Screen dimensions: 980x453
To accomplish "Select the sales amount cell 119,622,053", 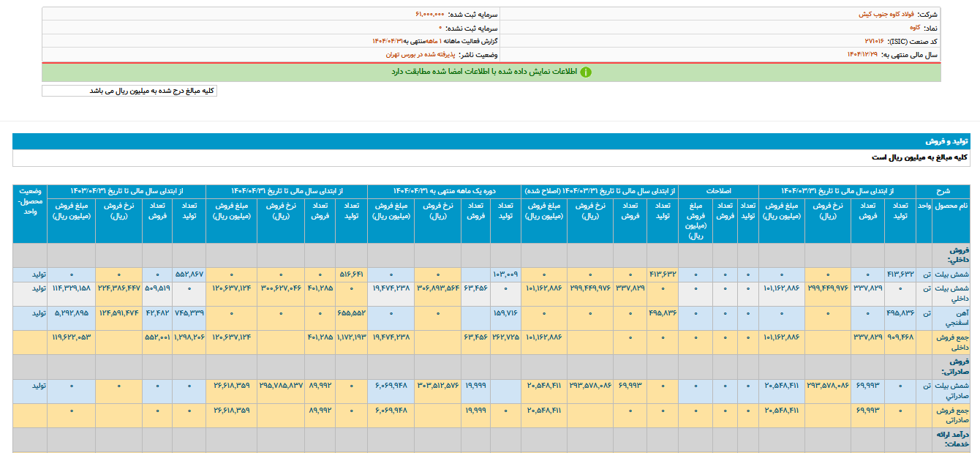I will coord(71,337).
